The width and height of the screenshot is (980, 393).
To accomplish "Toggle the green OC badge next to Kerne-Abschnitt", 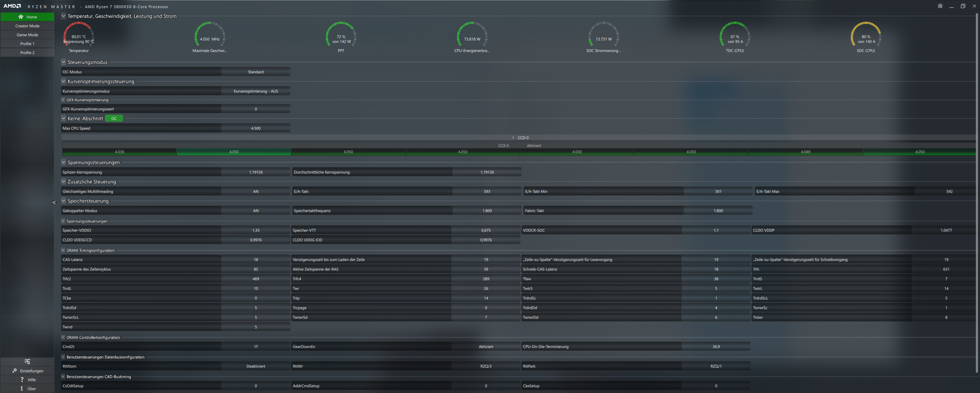I will 114,118.
